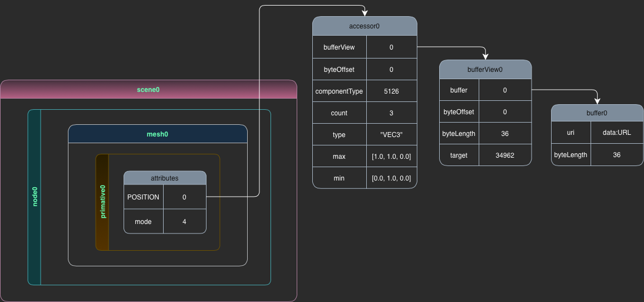
Task: Select the target label cell
Action: tap(459, 155)
